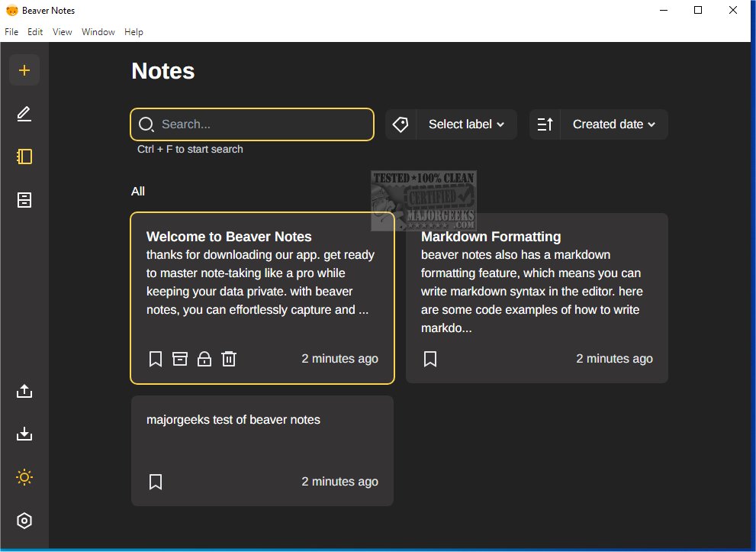The width and height of the screenshot is (756, 552).
Task: Click the plus icon to add note
Action: coord(24,70)
